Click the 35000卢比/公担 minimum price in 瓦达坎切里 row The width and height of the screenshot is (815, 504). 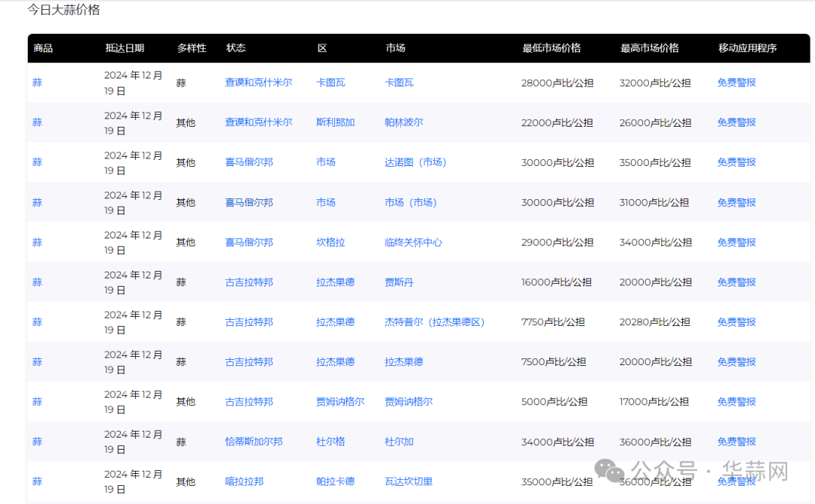tap(557, 482)
